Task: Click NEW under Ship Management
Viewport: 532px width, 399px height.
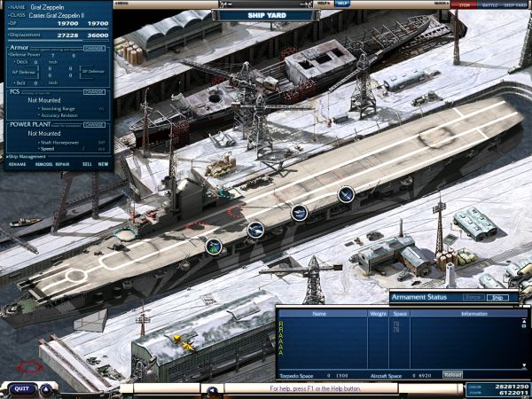Action: tap(103, 164)
